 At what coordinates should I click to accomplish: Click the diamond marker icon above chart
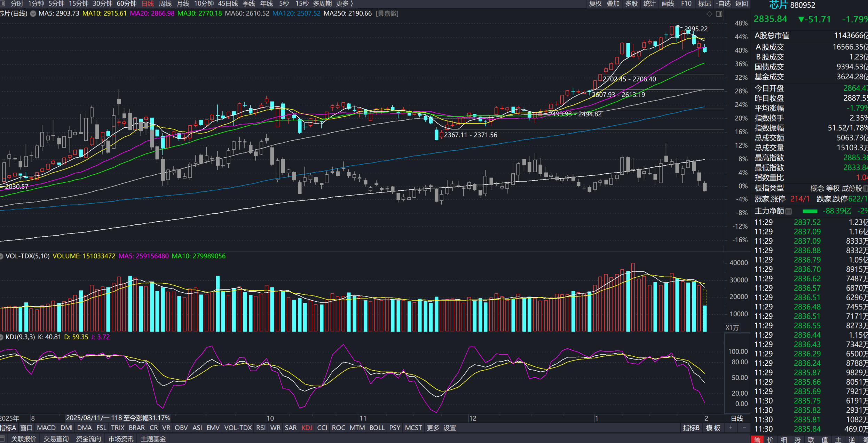pyautogui.click(x=709, y=14)
